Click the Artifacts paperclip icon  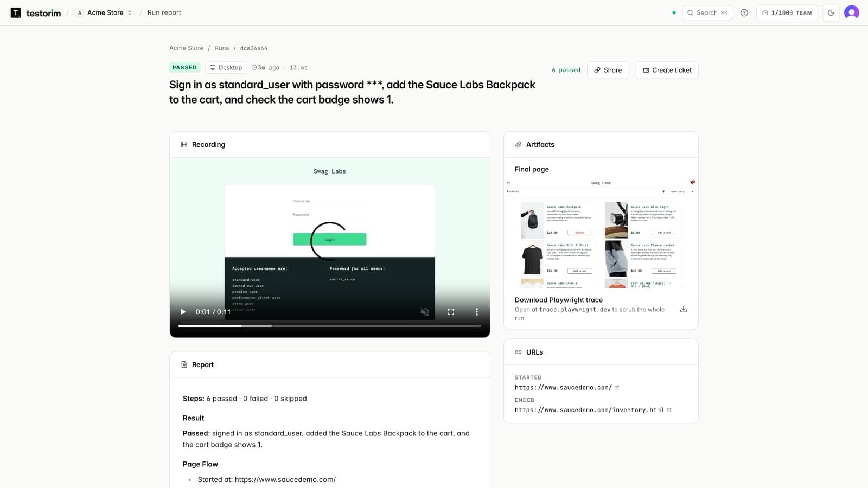pyautogui.click(x=518, y=145)
